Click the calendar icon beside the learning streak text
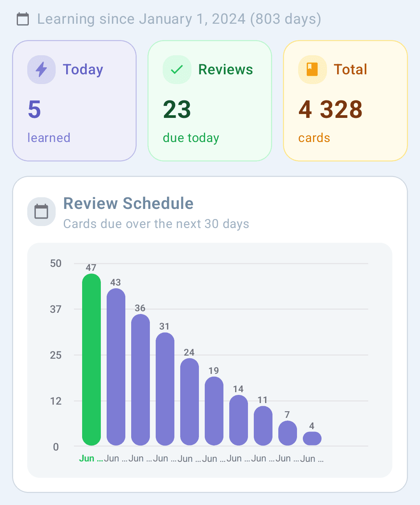The image size is (420, 505). click(23, 19)
